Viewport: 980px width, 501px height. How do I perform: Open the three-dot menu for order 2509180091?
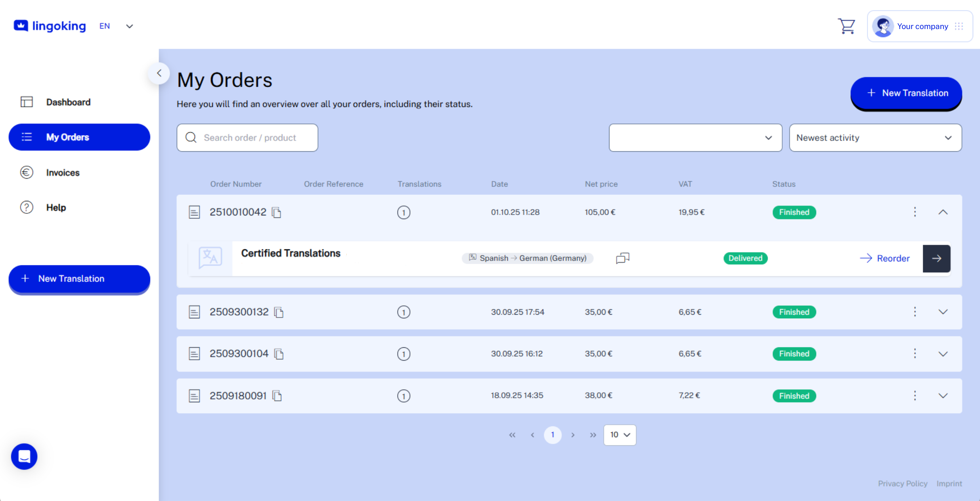click(915, 396)
